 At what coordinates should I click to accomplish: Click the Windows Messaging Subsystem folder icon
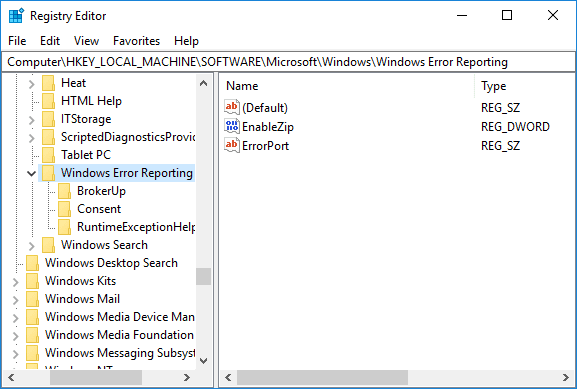32,353
